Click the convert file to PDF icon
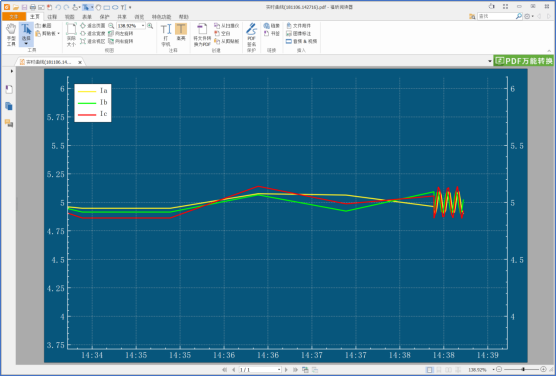 pos(202,35)
